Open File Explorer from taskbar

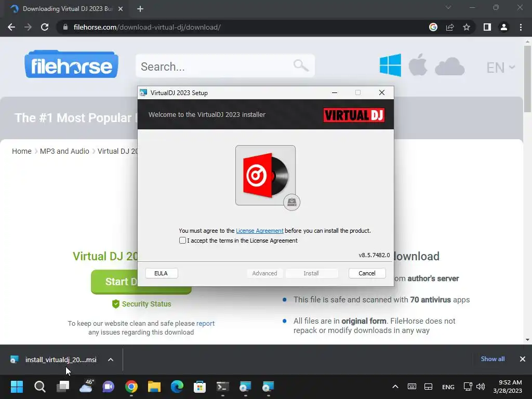(154, 387)
